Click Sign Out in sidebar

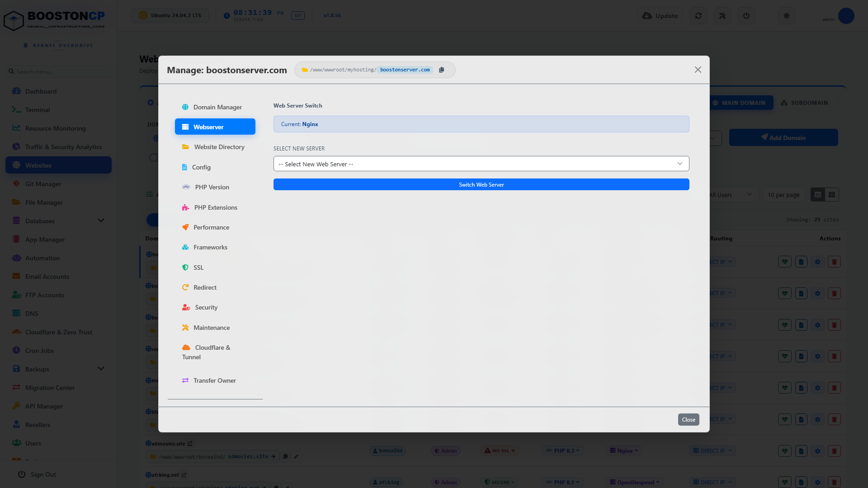pos(37,474)
